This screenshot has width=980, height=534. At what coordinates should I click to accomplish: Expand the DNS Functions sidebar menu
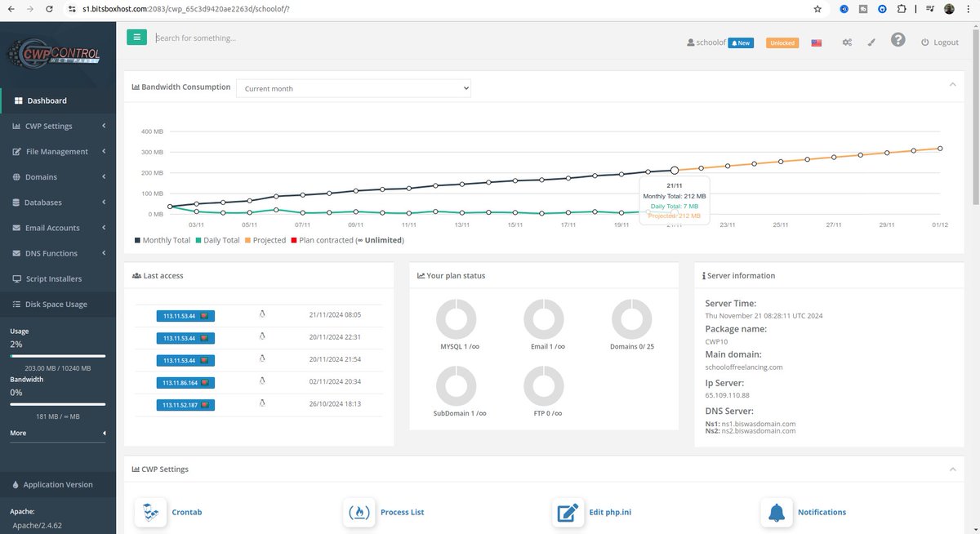[x=58, y=253]
